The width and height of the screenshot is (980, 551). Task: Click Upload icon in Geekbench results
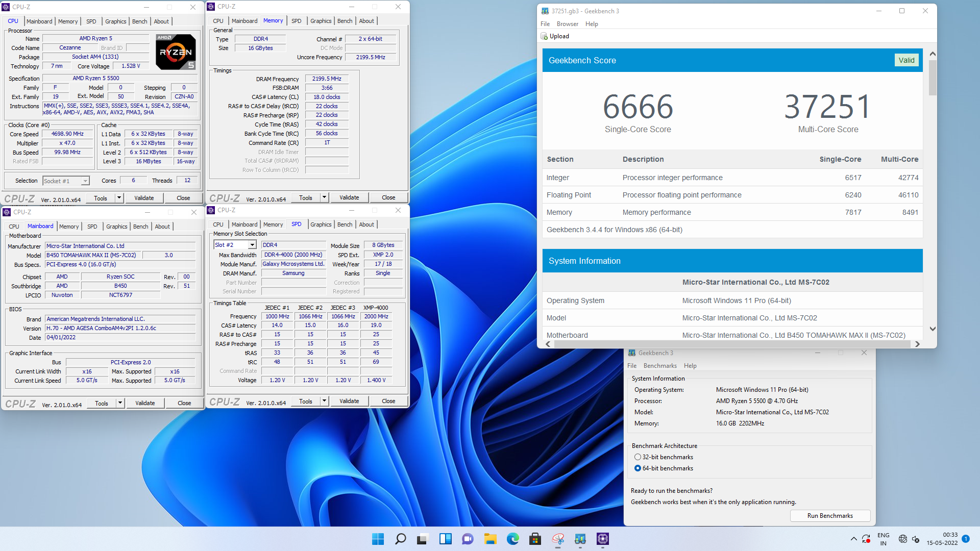tap(544, 36)
